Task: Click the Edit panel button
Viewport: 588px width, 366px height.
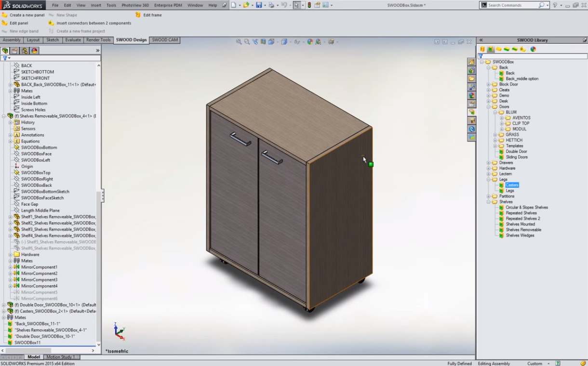Action: [x=19, y=23]
